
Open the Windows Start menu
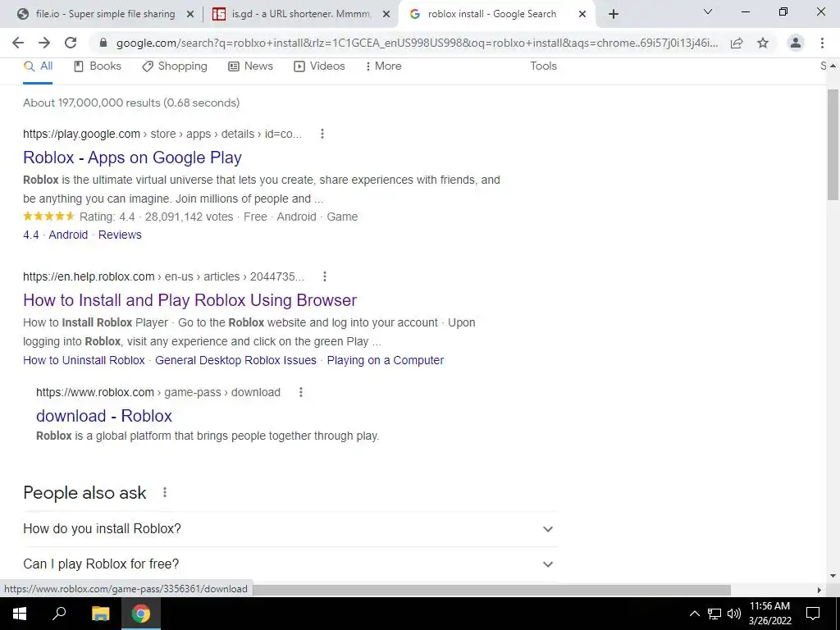20,614
